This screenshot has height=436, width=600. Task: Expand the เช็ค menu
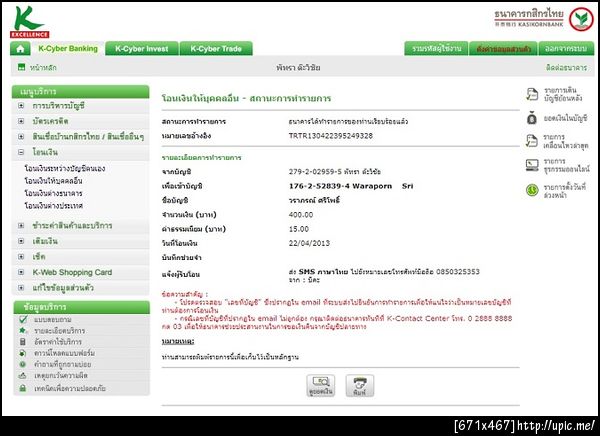(x=21, y=256)
